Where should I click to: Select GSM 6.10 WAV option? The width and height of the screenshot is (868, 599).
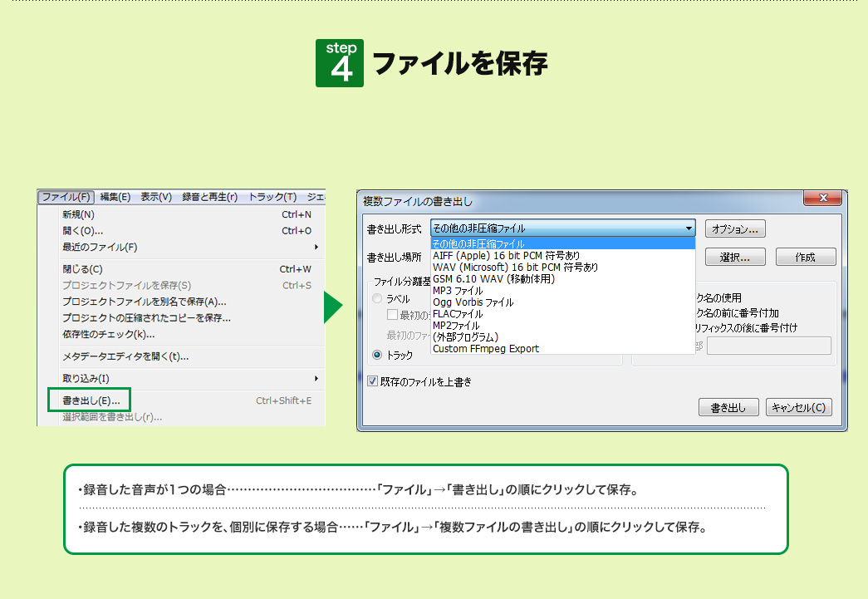click(562, 278)
